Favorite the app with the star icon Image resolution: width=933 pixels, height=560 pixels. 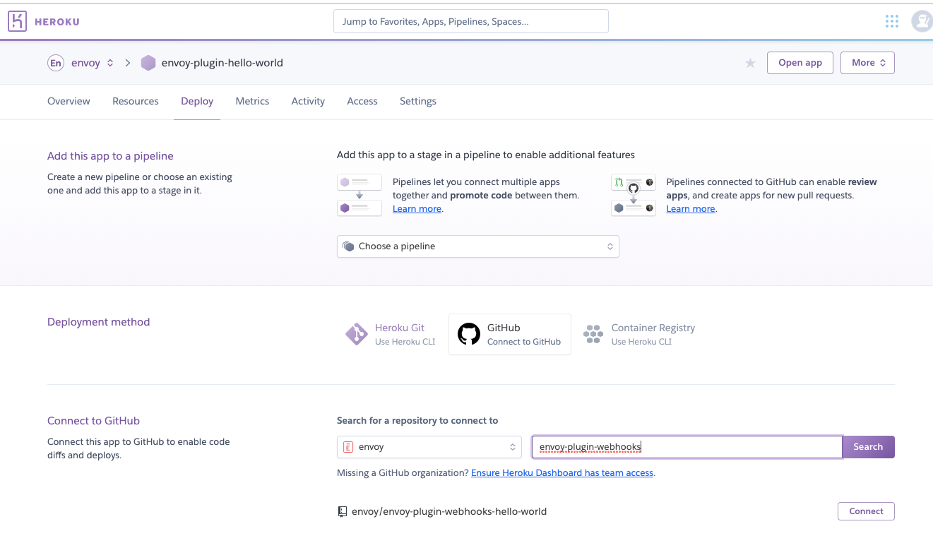pyautogui.click(x=750, y=63)
